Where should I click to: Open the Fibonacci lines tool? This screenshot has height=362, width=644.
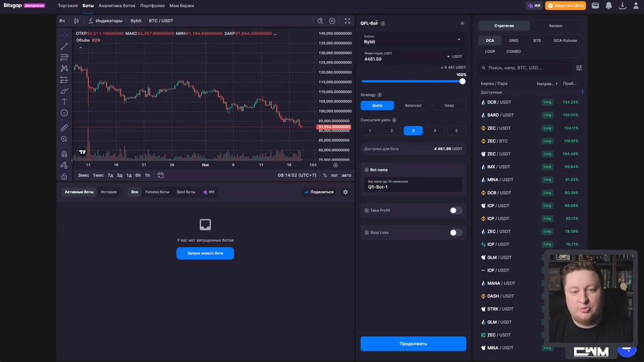pyautogui.click(x=64, y=57)
